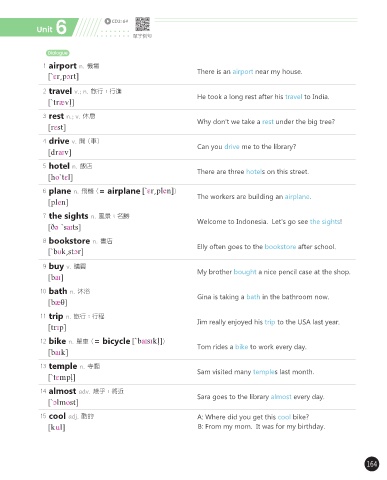Click the CD audio track icon
The image size is (387, 480).
107,21
